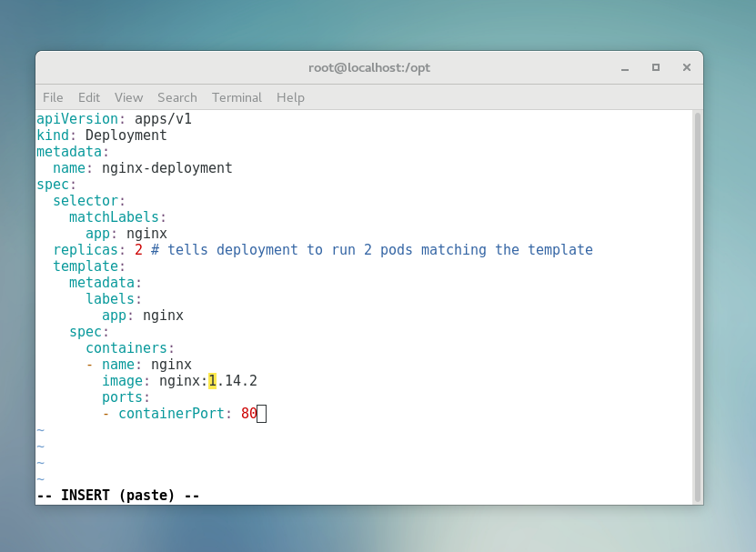Click the red replicas number 2

(138, 250)
